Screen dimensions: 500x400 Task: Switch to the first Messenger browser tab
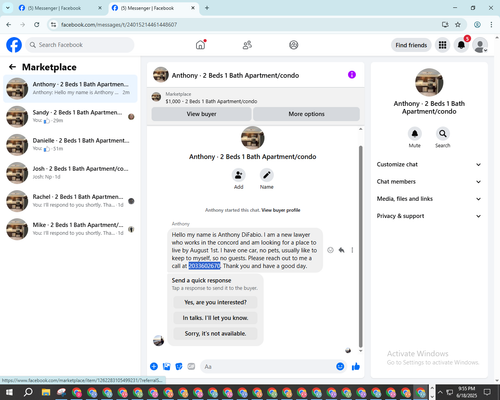click(60, 8)
